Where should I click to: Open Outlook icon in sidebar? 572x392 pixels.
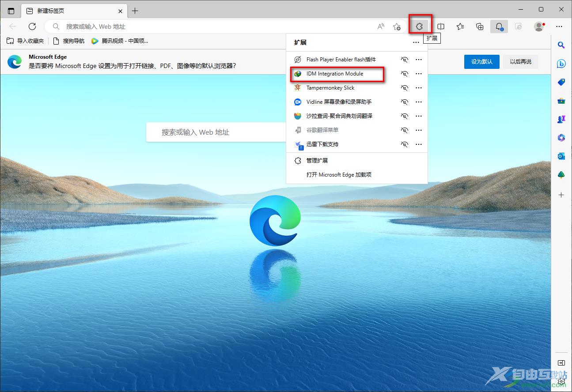click(x=561, y=156)
